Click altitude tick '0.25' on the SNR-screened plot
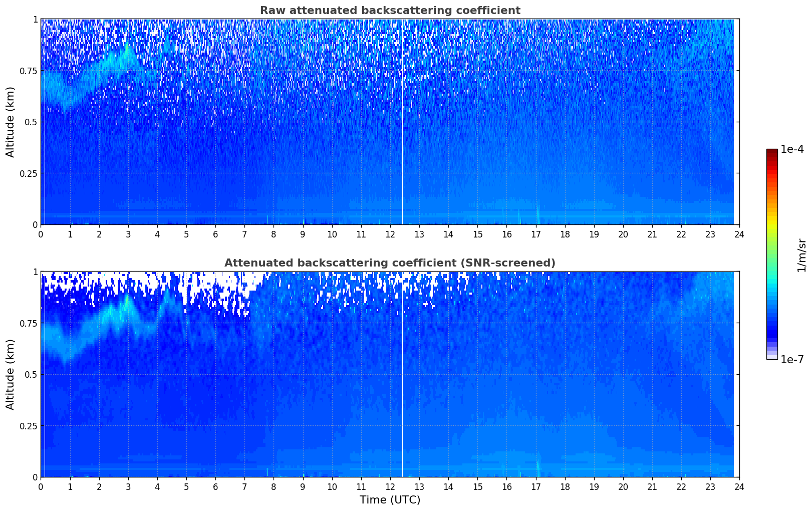 tap(29, 426)
